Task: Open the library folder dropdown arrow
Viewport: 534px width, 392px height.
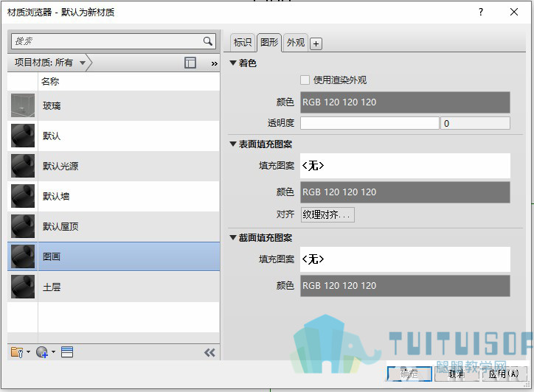Action: (x=28, y=352)
